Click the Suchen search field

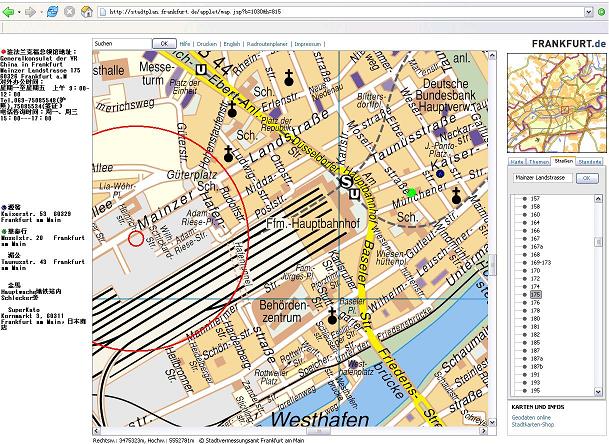pyautogui.click(x=122, y=44)
